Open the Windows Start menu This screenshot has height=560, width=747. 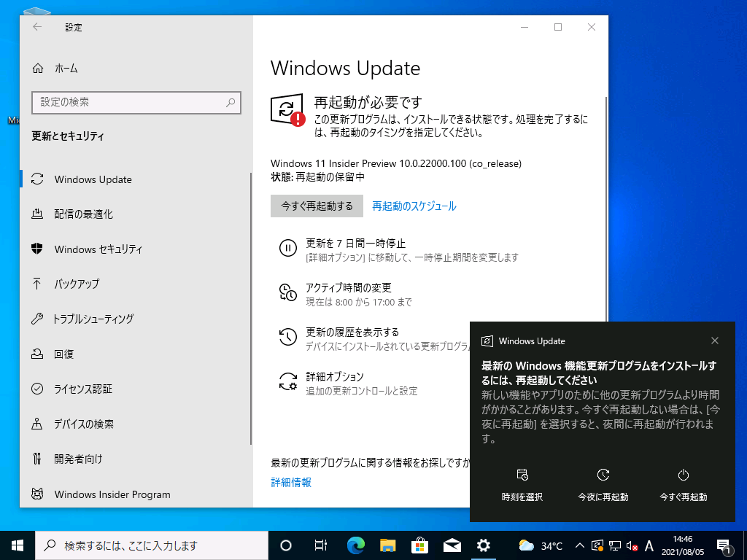(x=18, y=545)
